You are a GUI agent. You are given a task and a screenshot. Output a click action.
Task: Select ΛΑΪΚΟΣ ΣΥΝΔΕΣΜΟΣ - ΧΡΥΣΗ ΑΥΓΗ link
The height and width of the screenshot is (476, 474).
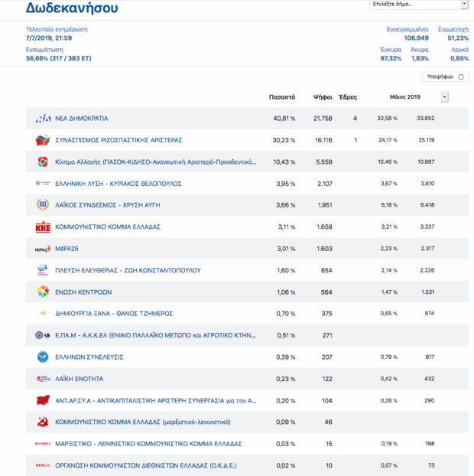[x=108, y=205]
